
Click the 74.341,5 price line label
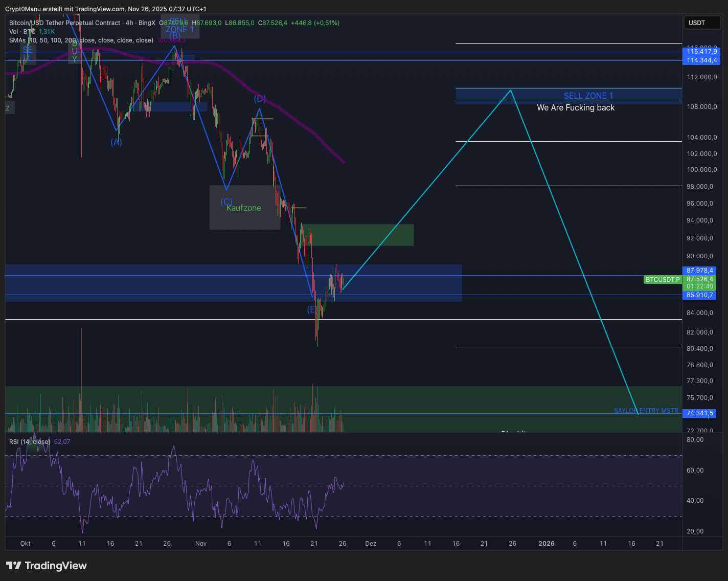(x=699, y=413)
